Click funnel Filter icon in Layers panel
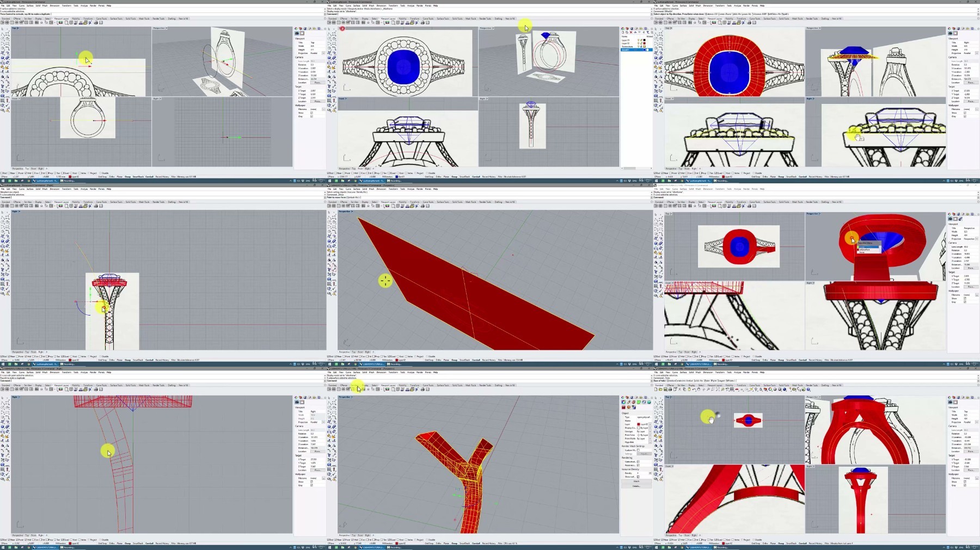 [x=648, y=32]
